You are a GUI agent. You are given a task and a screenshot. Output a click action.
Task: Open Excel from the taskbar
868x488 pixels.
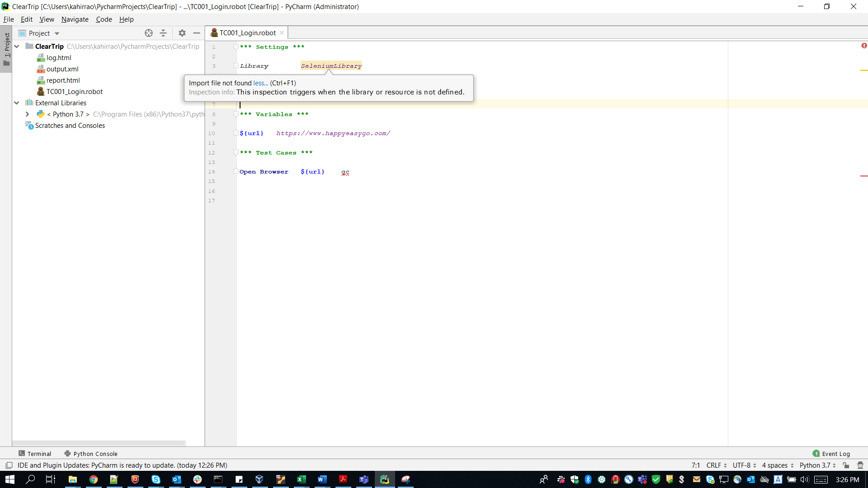302,479
